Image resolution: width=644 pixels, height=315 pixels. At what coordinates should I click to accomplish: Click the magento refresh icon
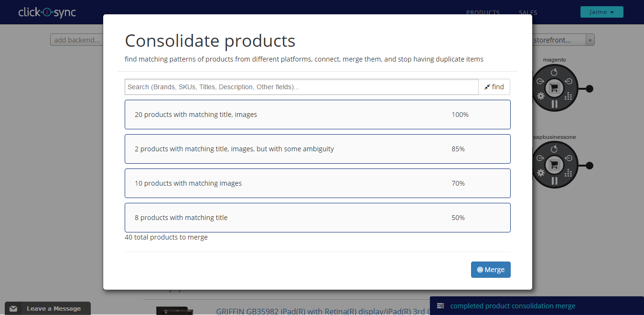[554, 72]
